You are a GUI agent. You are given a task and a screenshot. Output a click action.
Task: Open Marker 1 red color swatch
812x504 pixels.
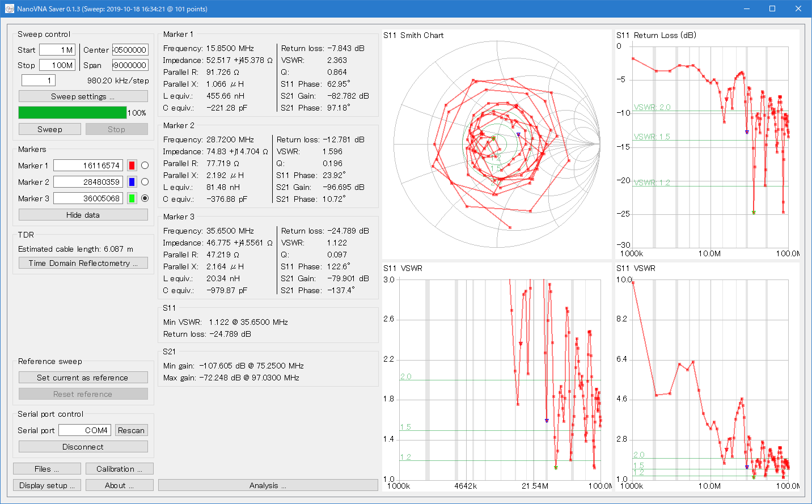[x=132, y=166]
